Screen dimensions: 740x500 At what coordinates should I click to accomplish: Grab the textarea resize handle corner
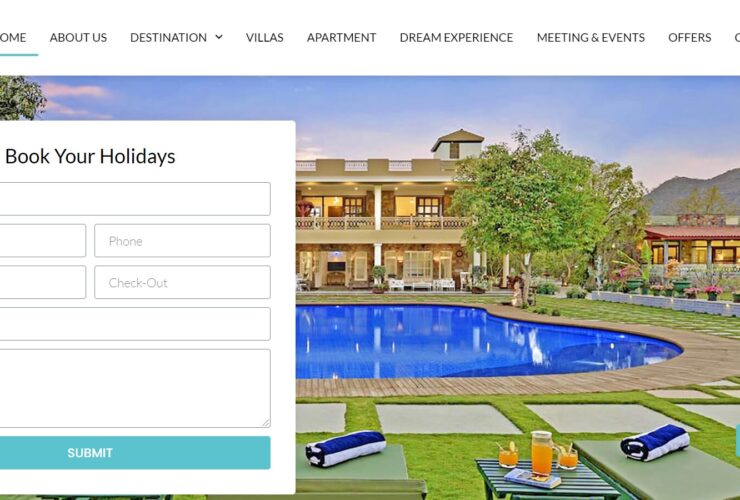click(266, 423)
